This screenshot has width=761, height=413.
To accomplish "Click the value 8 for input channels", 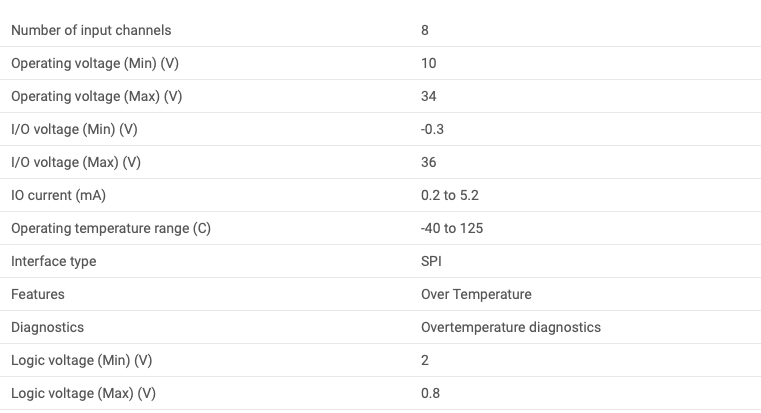I will point(425,30).
